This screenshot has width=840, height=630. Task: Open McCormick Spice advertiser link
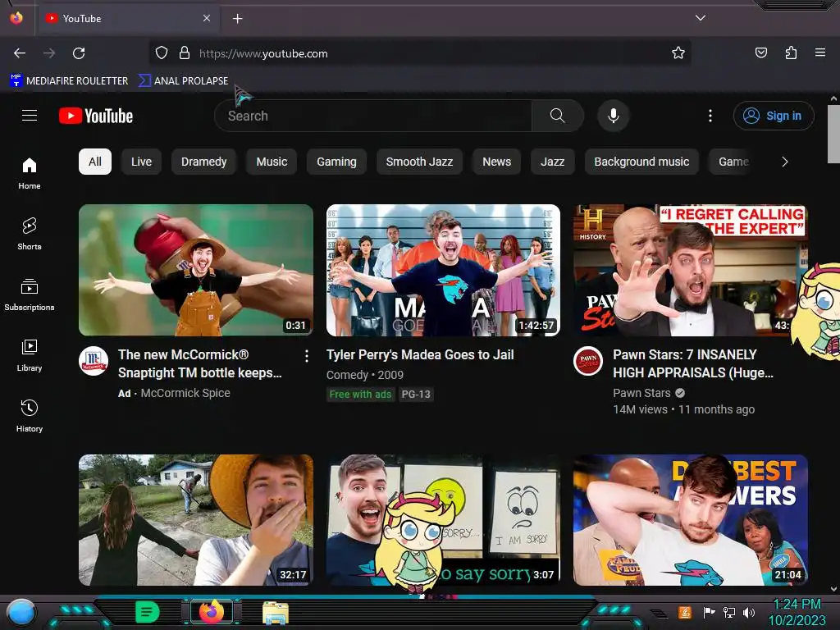[185, 393]
